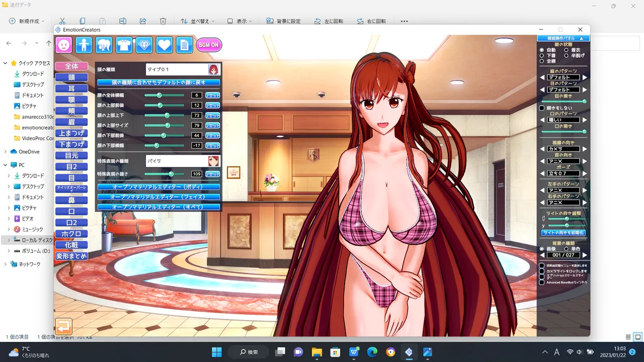Viewport: 644px width, 362px height.
Task: Open the face editing category icon
Action: (x=64, y=45)
